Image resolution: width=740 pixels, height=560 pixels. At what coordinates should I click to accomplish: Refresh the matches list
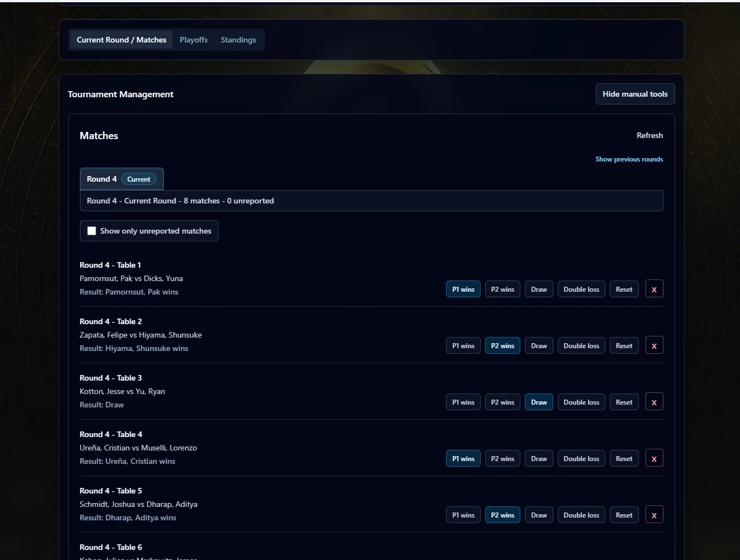[x=649, y=135]
